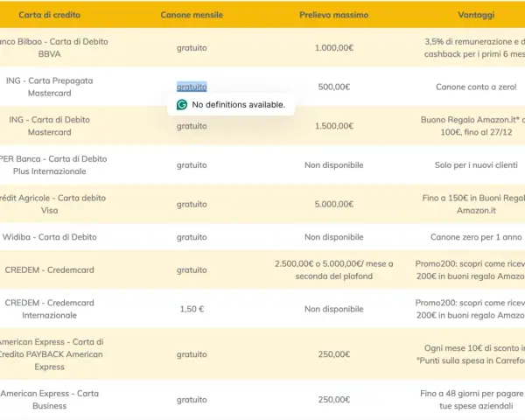Click "gratuito" in the CREDEM Credemcard row
Viewport: 525px width, 420px height.
(192, 270)
